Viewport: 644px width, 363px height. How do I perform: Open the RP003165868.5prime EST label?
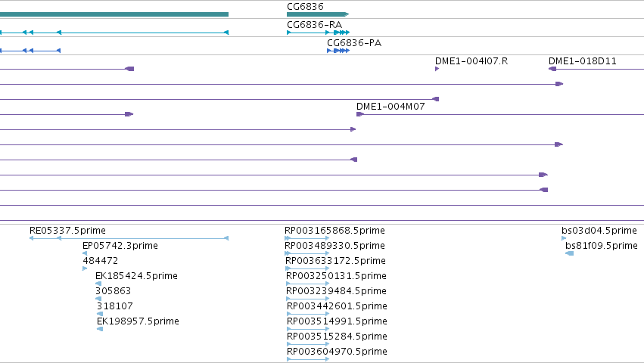point(334,231)
